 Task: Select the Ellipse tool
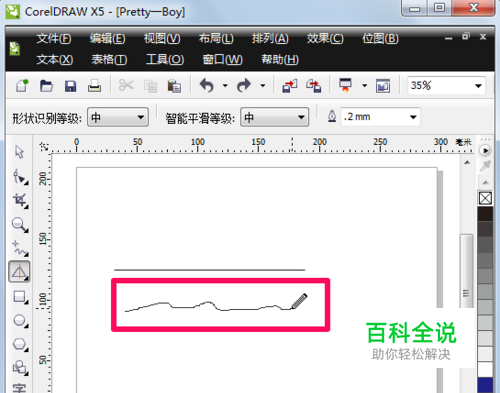(x=20, y=321)
